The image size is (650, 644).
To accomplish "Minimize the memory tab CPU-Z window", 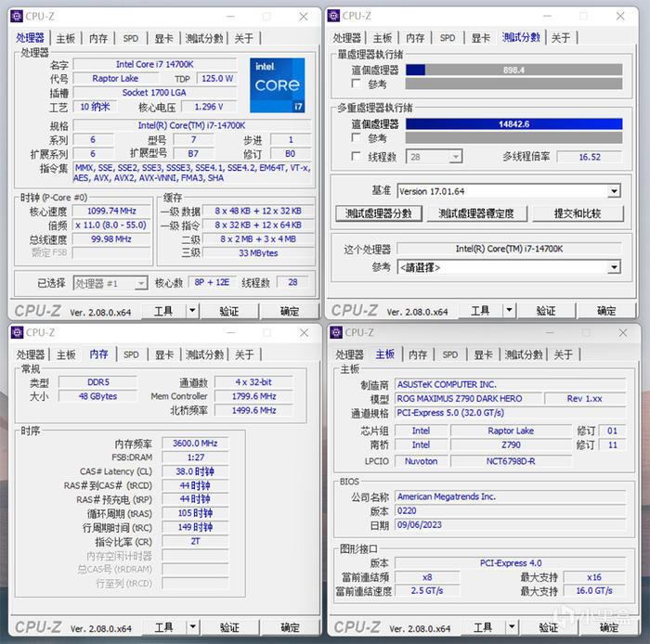I will click(231, 333).
